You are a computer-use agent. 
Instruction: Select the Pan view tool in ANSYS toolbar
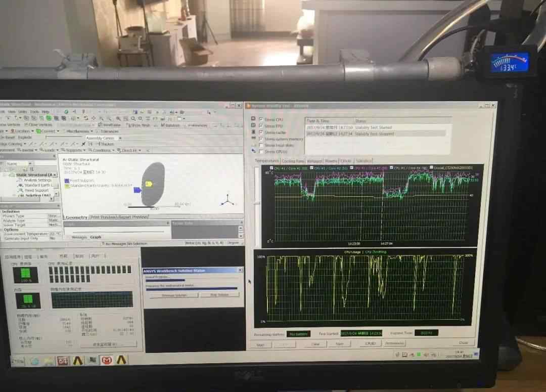pyautogui.click(x=94, y=118)
